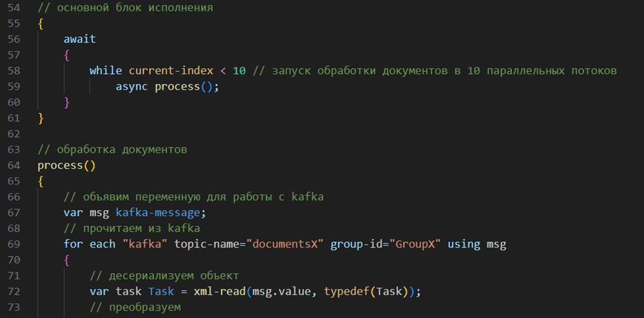Screen dimensions: 644x318
Task: Click the 'topic-name' attribute
Action: coord(207,245)
